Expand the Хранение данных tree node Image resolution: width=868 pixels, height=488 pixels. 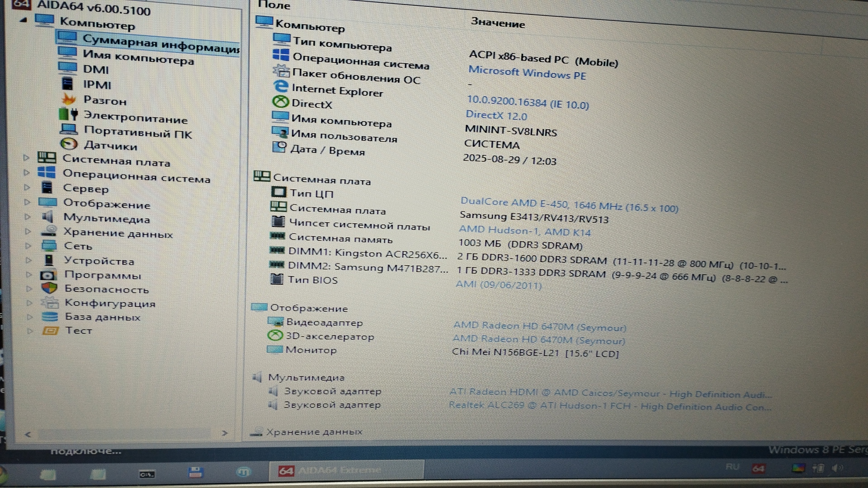[28, 231]
